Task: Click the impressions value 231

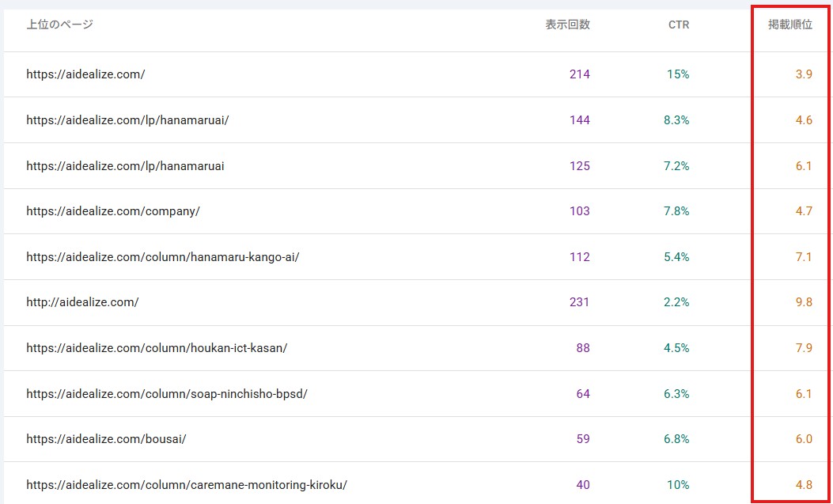Action: [x=580, y=302]
